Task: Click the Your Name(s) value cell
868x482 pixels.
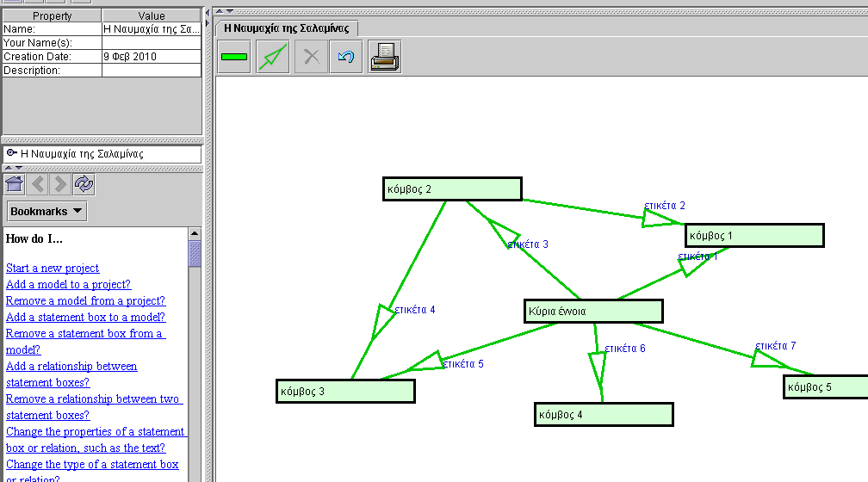Action: pos(152,43)
